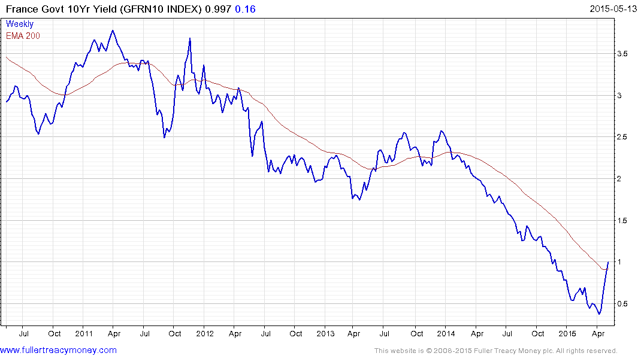644x359 pixels.
Task: Select the 'EMA 200' legend label
Action: pyautogui.click(x=23, y=36)
